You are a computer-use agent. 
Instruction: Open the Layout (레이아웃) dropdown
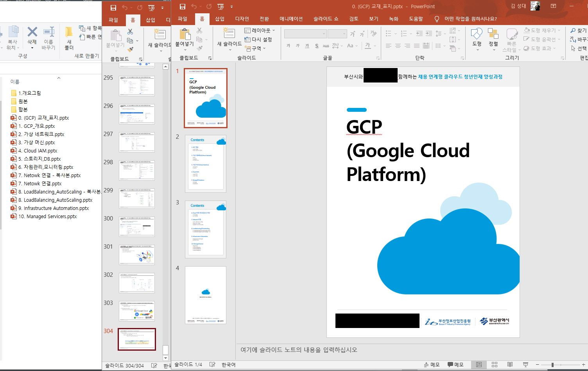pyautogui.click(x=260, y=30)
